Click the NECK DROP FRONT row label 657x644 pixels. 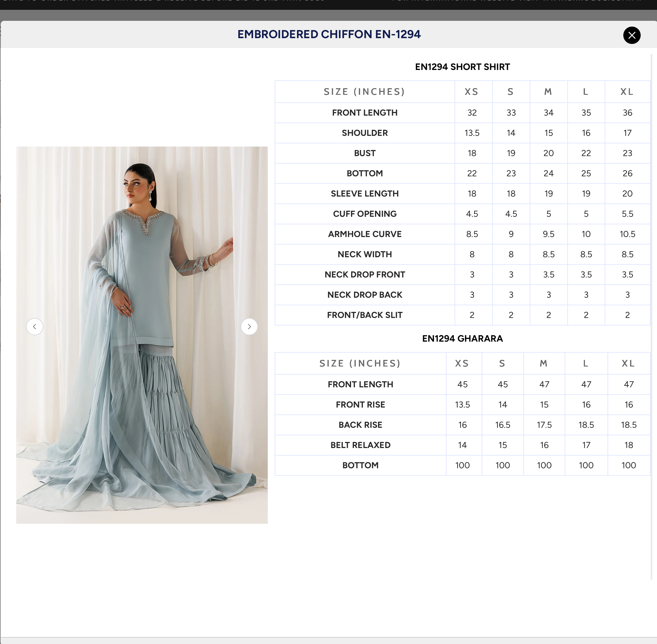point(365,274)
